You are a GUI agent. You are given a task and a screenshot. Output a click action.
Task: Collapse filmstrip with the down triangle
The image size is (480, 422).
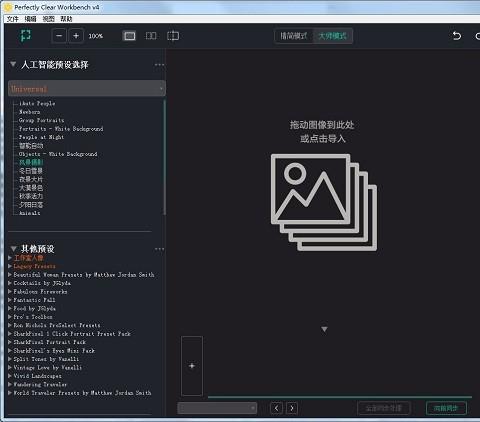324,329
